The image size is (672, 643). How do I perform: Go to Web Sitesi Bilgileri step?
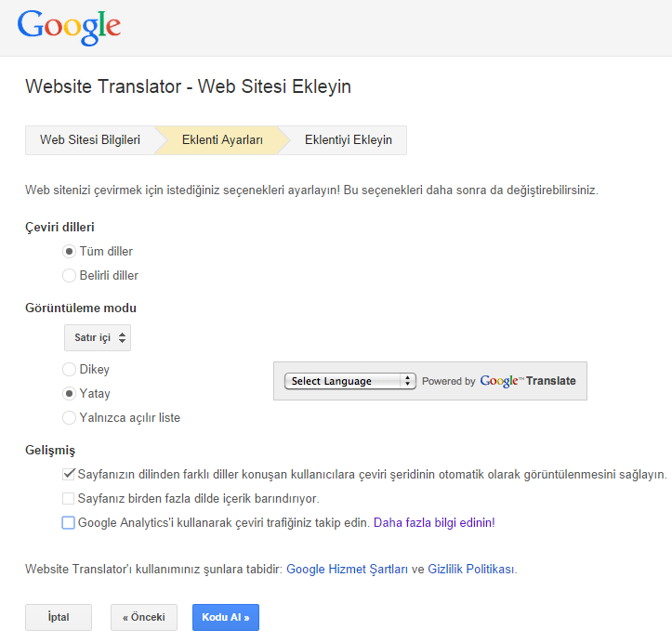[x=90, y=140]
